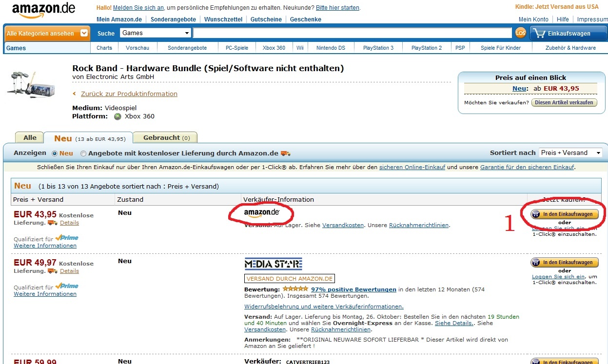Image resolution: width=608 pixels, height=364 pixels.
Task: Select free delivery by Amazon.de radio option
Action: (x=83, y=153)
